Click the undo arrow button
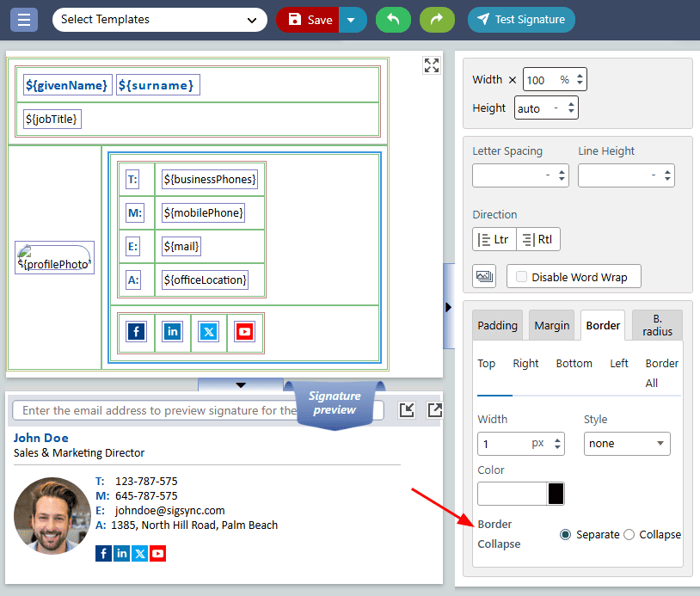700x596 pixels. pyautogui.click(x=393, y=20)
